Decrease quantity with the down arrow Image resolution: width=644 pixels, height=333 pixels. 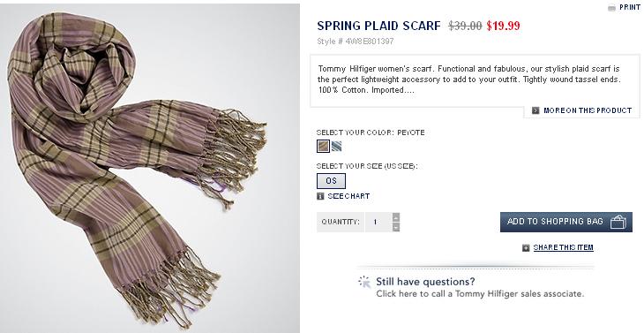pyautogui.click(x=396, y=227)
